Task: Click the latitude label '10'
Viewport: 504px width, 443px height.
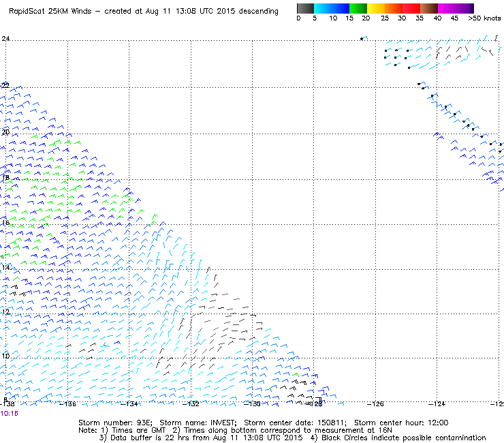Action: (x=5, y=356)
